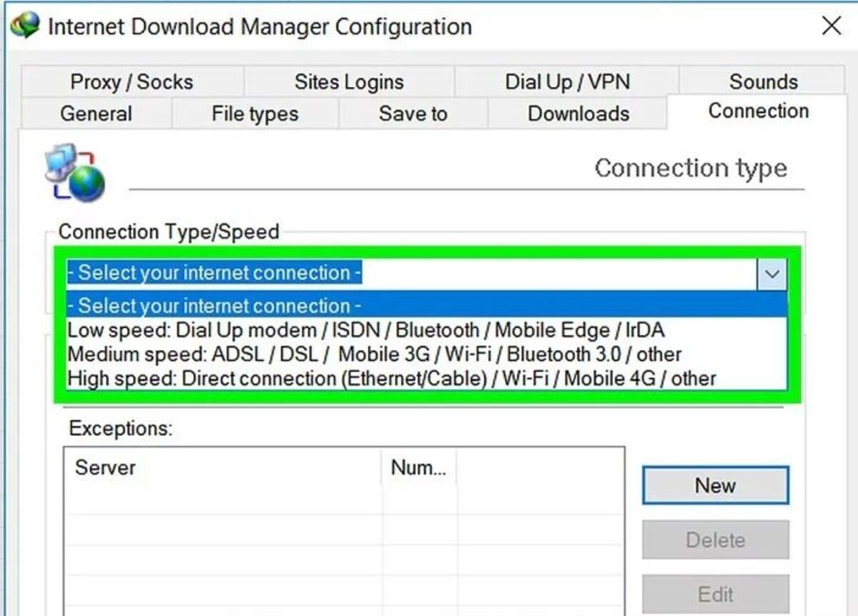Click the Num... column header
The height and width of the screenshot is (616, 858).
click(419, 468)
